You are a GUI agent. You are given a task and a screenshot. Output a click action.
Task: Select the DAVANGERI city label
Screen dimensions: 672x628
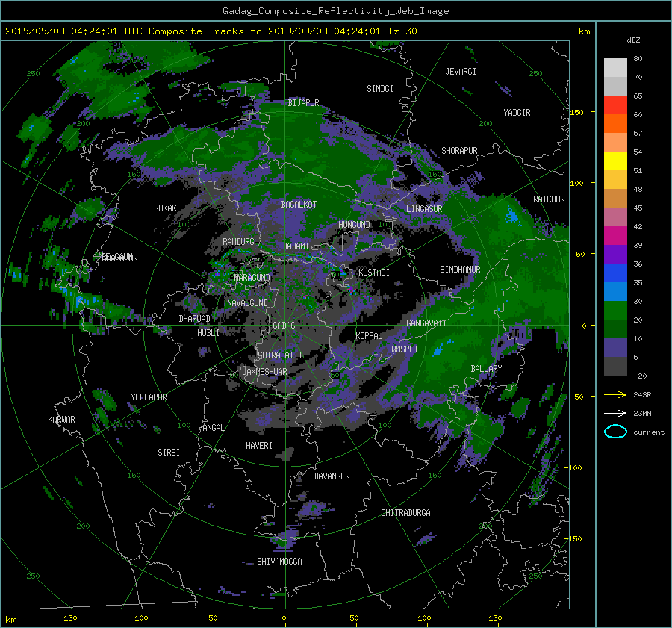click(x=334, y=476)
